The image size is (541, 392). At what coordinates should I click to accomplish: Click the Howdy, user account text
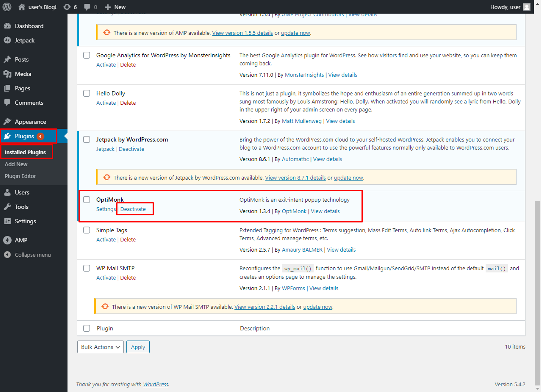[x=505, y=7]
